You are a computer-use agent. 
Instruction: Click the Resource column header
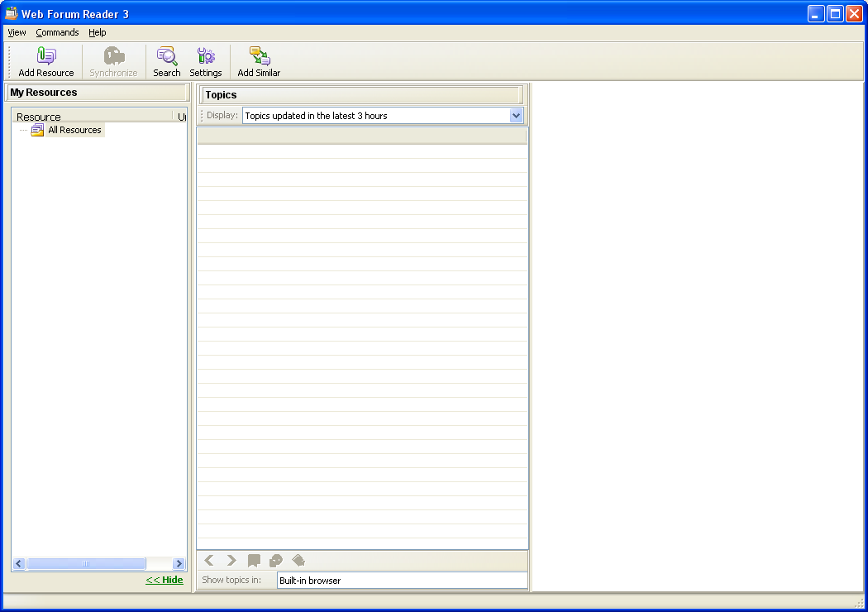pos(91,117)
